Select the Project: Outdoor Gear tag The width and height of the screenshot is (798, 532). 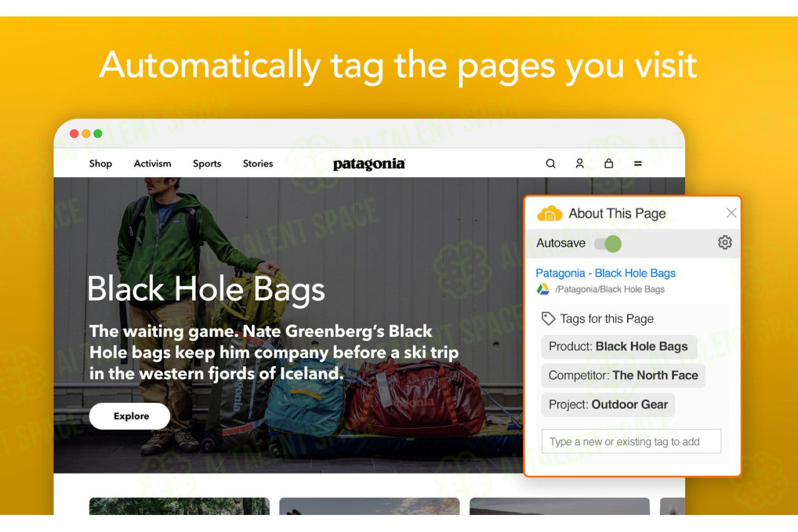(x=608, y=405)
